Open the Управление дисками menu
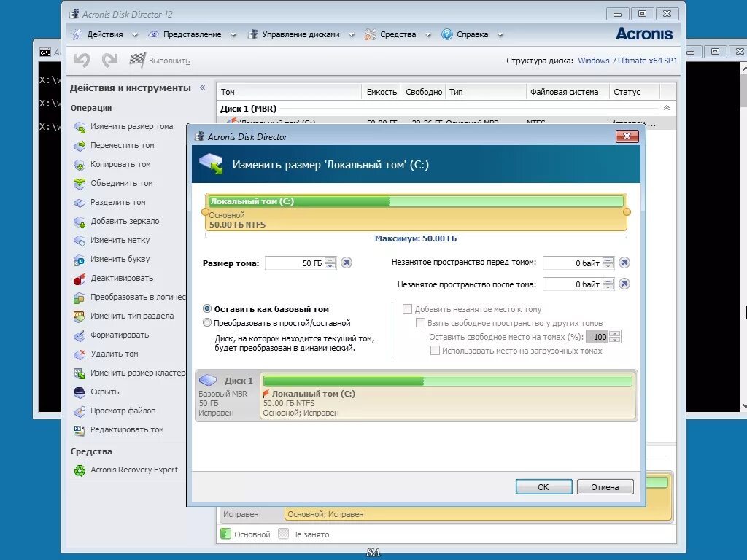747x560 pixels. click(x=301, y=35)
